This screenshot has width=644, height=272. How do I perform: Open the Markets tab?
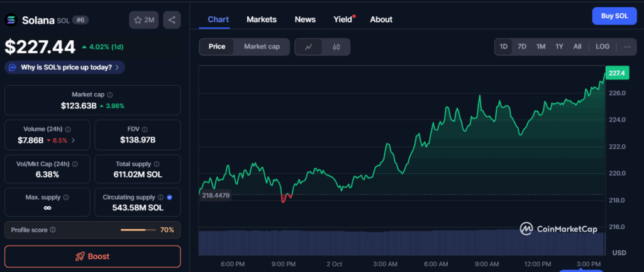(261, 20)
